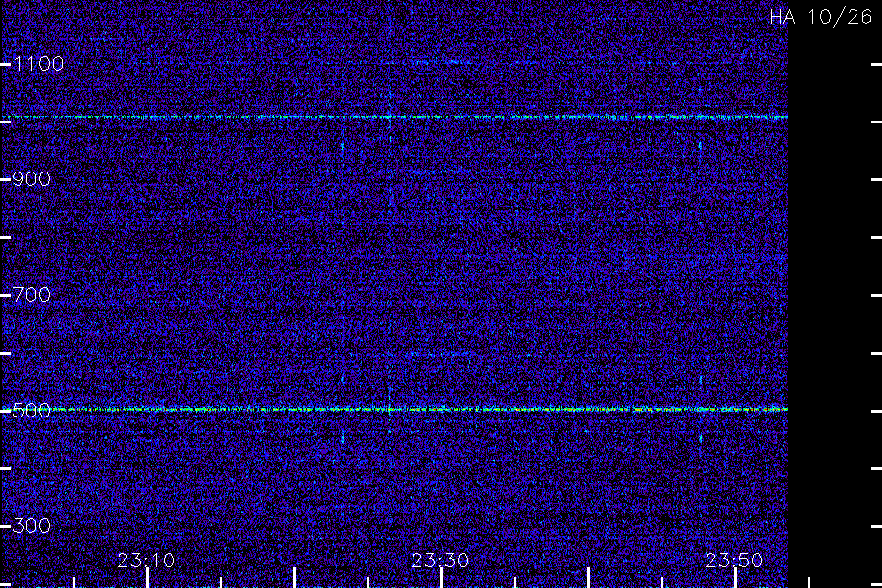Click the tick mark below 23:30
The height and width of the screenshot is (588, 882).
tap(442, 578)
